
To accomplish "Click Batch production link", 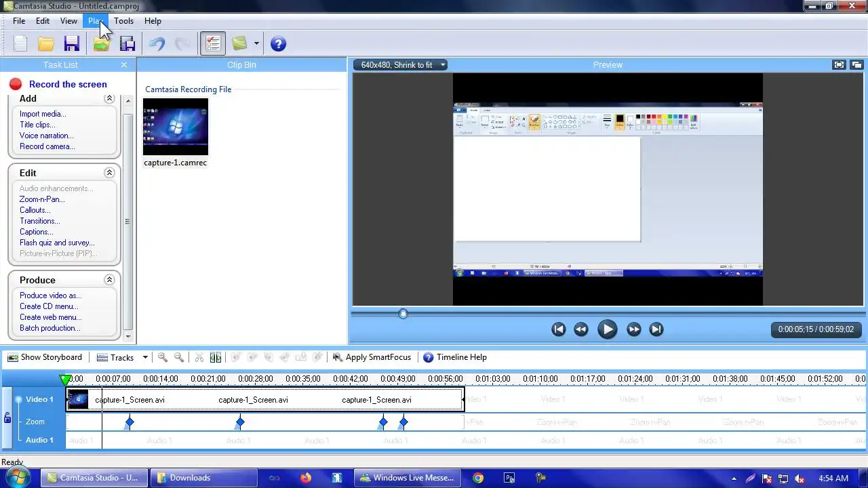I will pos(50,328).
